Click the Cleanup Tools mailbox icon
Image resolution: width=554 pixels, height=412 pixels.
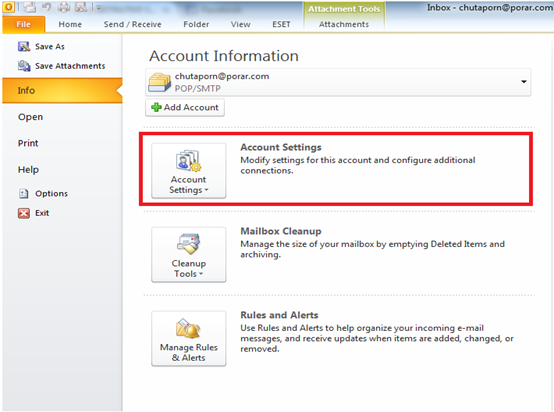(x=189, y=244)
